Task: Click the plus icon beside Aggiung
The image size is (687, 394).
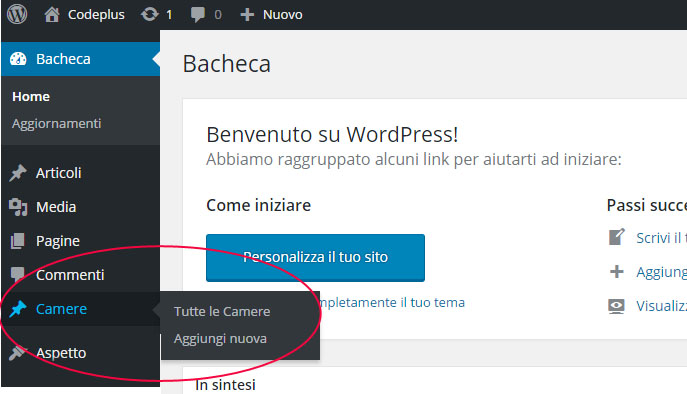Action: pyautogui.click(x=617, y=271)
